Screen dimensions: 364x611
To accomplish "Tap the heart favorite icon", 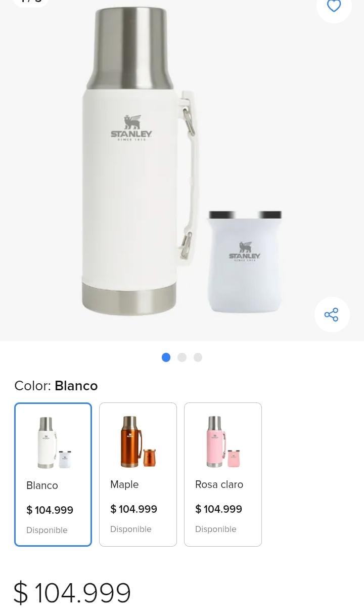I will pyautogui.click(x=334, y=6).
